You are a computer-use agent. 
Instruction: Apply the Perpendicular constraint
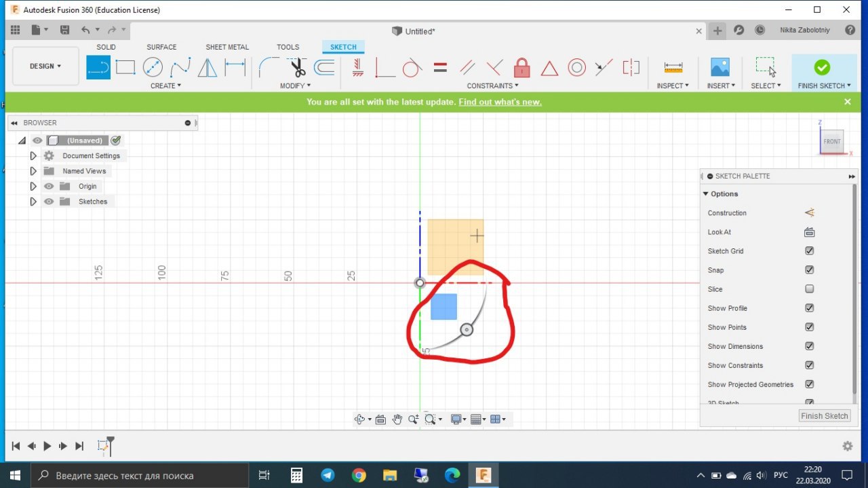coord(494,67)
